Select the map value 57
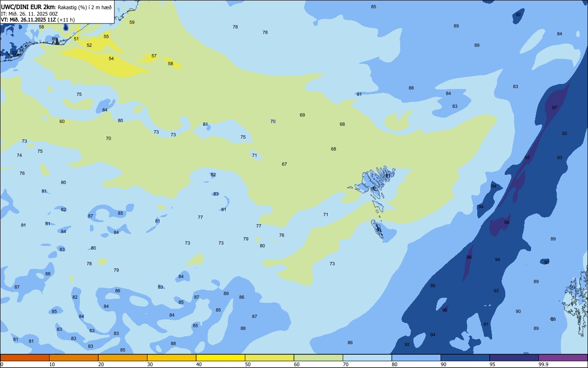Screen dimensions: 588x368 tap(154, 56)
